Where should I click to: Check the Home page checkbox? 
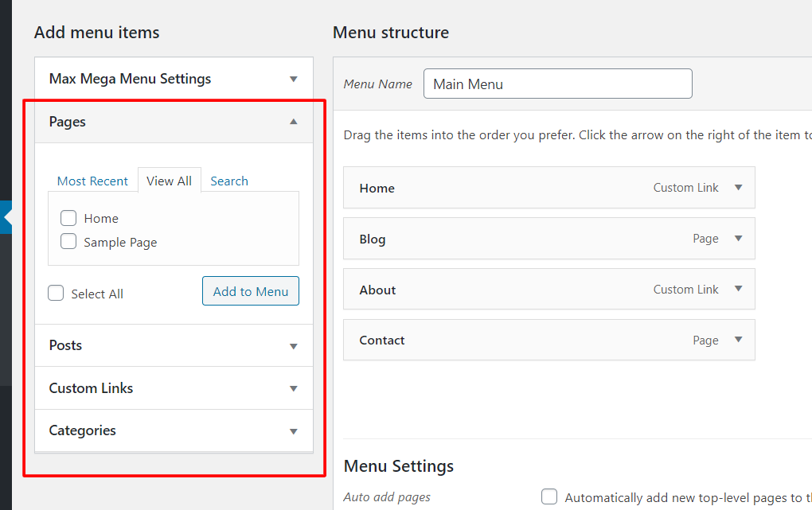pyautogui.click(x=68, y=218)
